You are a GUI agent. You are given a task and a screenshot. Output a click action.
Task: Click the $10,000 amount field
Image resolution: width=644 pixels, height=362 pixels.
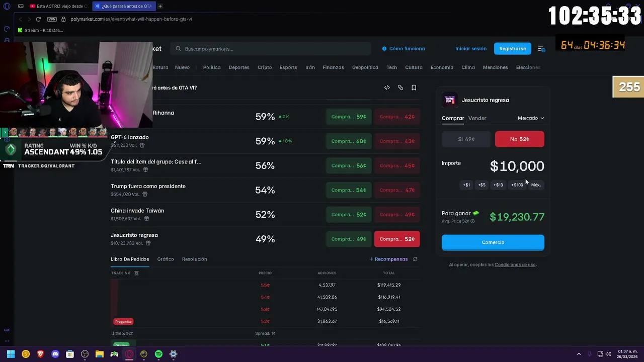tap(517, 166)
